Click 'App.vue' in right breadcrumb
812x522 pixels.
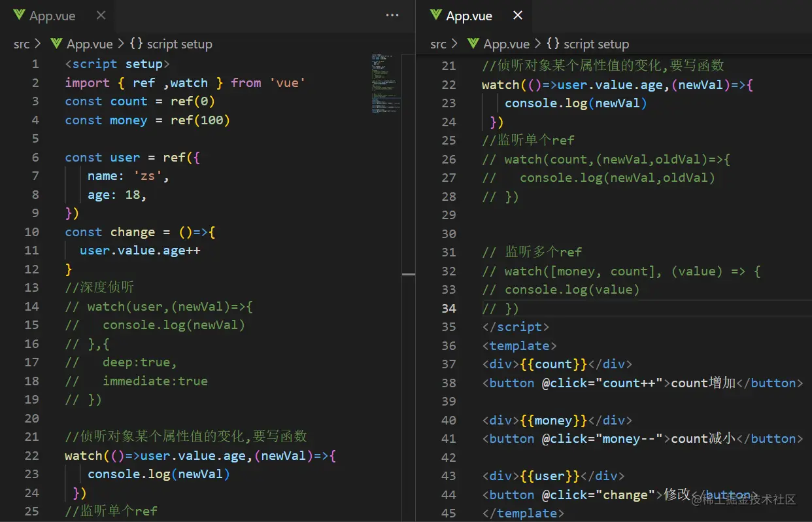click(507, 44)
